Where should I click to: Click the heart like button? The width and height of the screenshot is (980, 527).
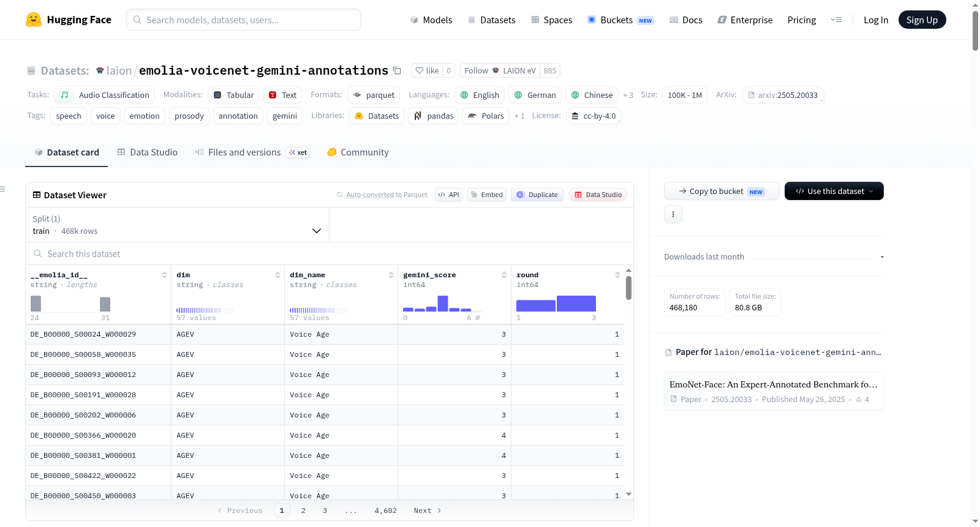point(427,70)
